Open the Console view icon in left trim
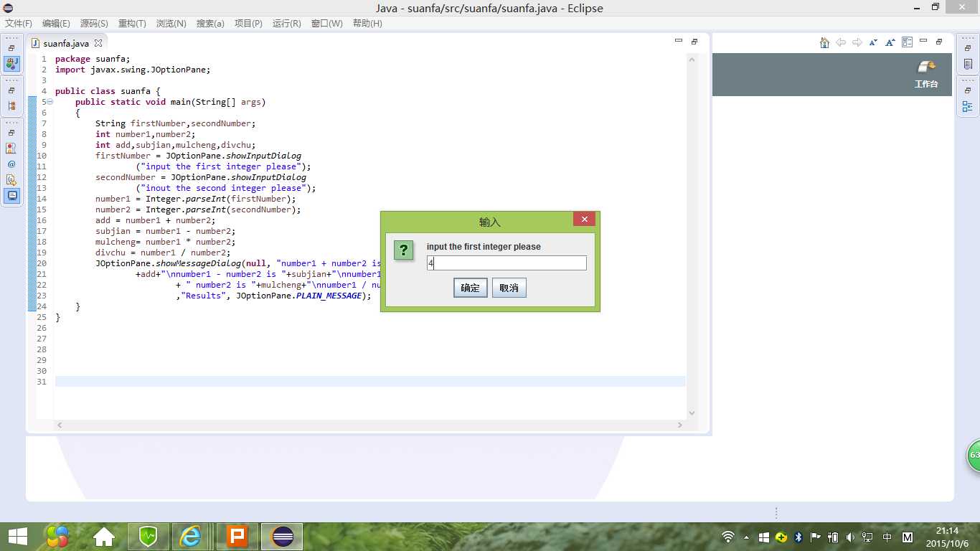Viewport: 980px width, 551px height. [11, 196]
